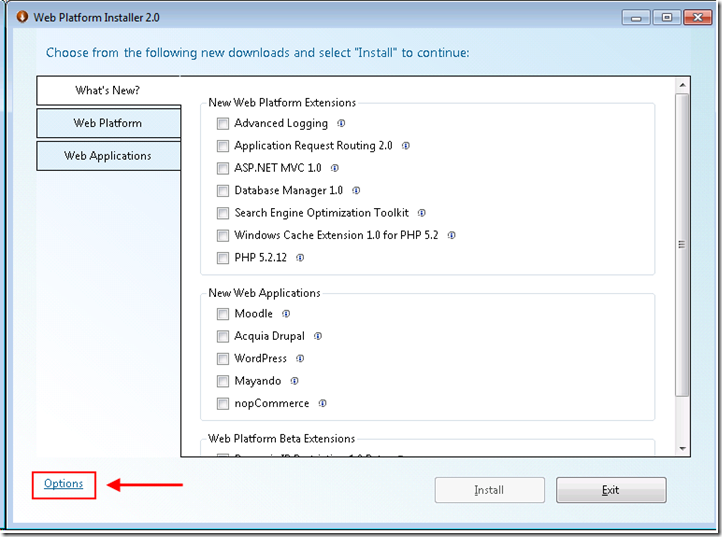The height and width of the screenshot is (537, 722).
Task: Click the vertical scrollbar thumb
Action: point(682,245)
